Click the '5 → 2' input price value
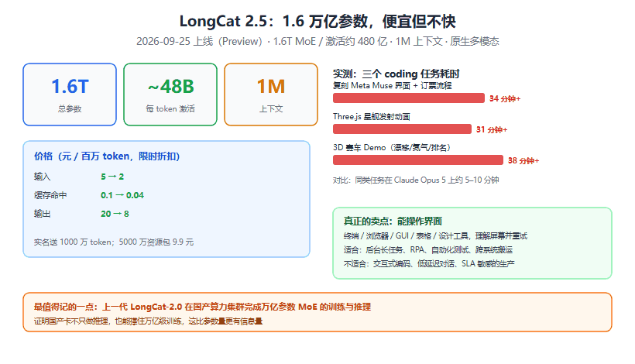This screenshot has width=635, height=364. (112, 177)
